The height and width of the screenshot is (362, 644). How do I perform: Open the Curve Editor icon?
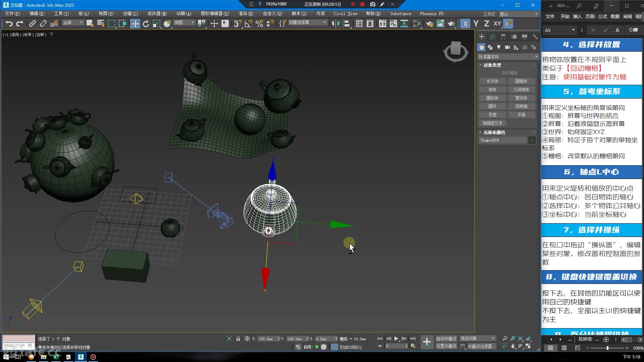[393, 23]
